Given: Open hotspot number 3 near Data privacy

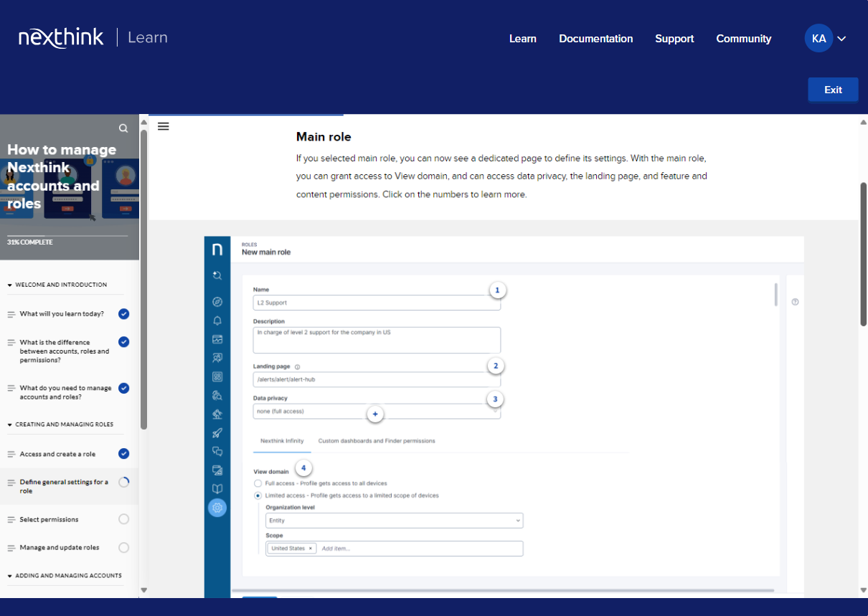Looking at the screenshot, I should pyautogui.click(x=494, y=399).
